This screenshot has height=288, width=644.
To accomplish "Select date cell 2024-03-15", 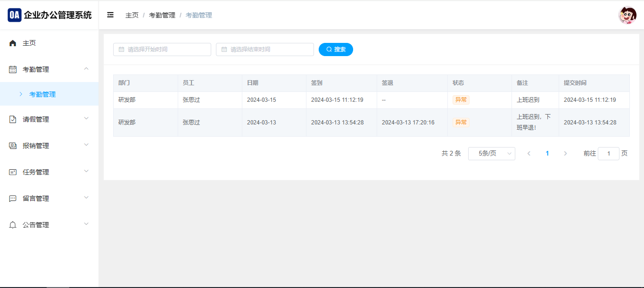I will click(x=262, y=100).
